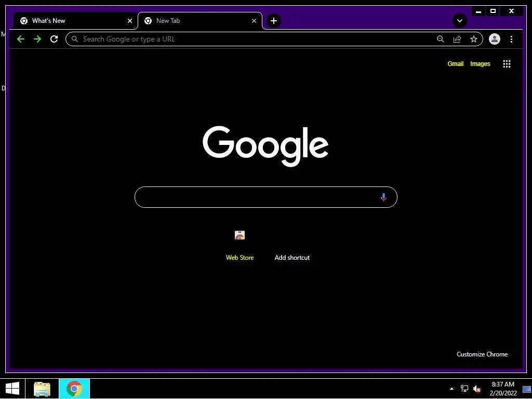The image size is (532, 399).
Task: Click the muted volume tray icon
Action: click(x=477, y=389)
